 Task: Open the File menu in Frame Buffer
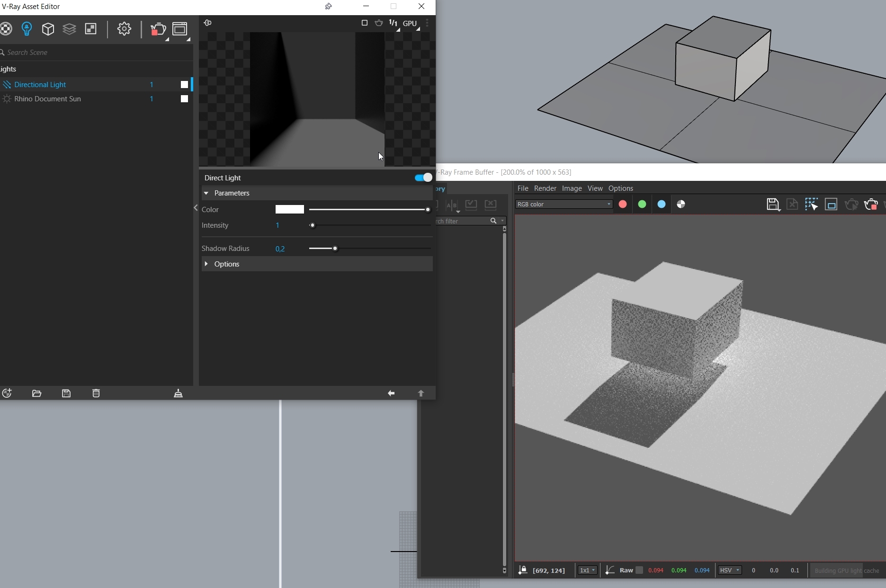click(523, 188)
